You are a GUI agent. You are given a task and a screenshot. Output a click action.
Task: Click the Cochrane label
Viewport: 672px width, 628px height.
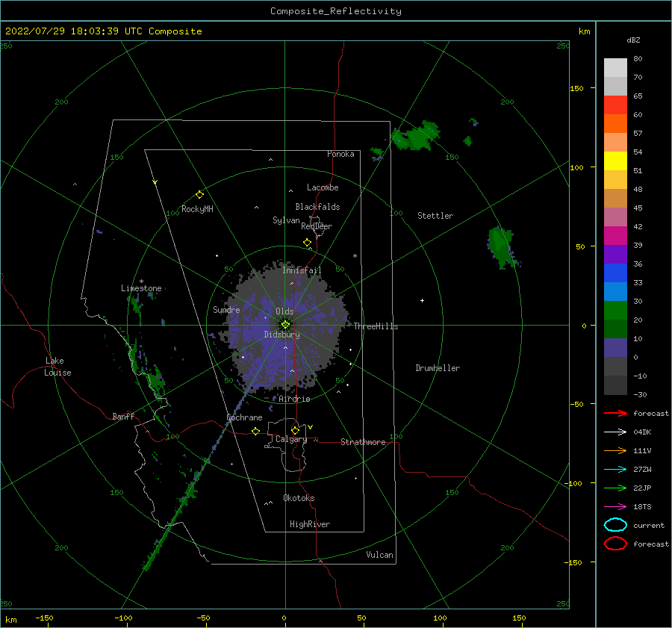pos(244,417)
